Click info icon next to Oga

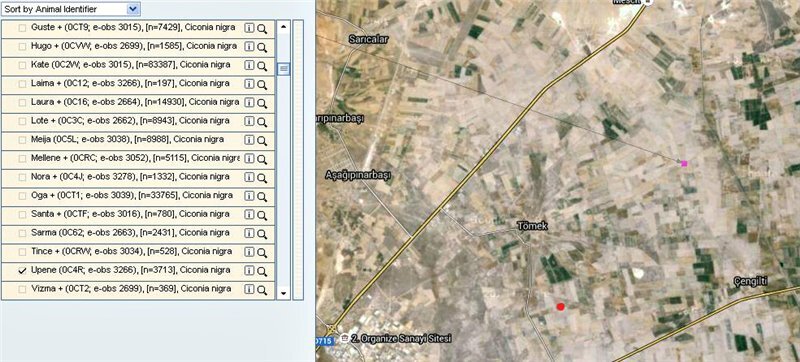pos(249,196)
